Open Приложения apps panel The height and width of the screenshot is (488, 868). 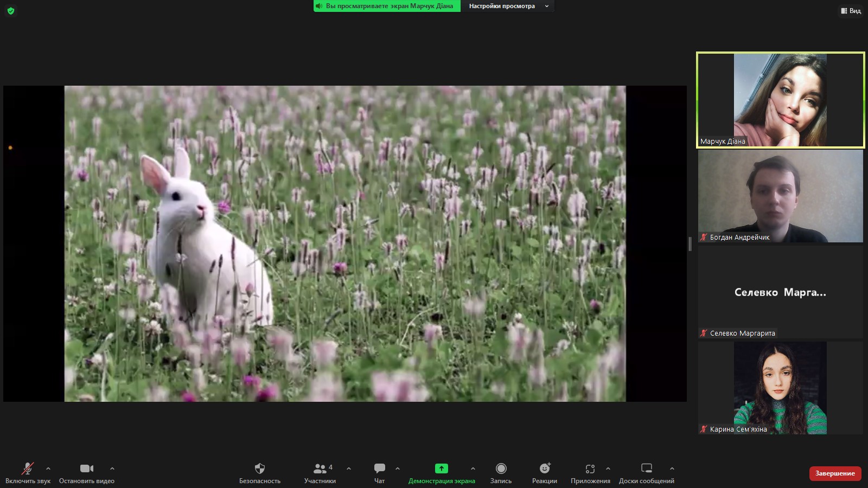[590, 473]
